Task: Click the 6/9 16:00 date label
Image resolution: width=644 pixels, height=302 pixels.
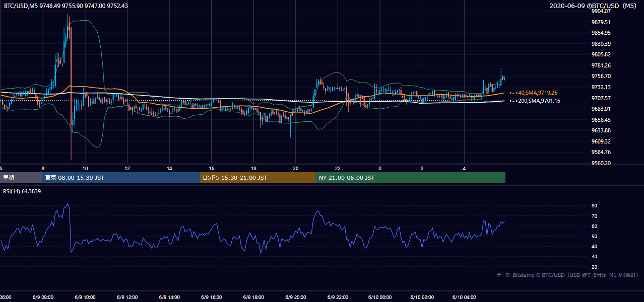Action: tap(211, 297)
